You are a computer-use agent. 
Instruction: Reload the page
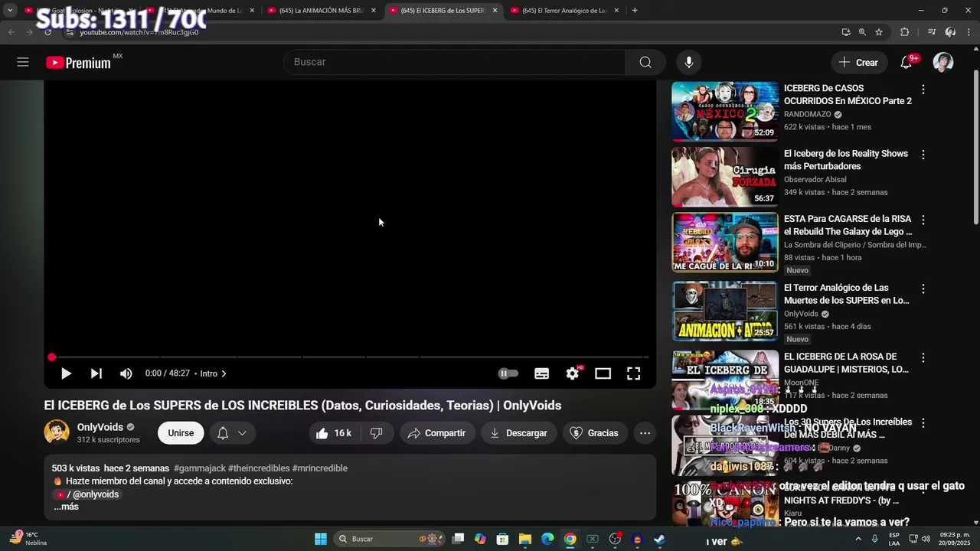click(47, 32)
